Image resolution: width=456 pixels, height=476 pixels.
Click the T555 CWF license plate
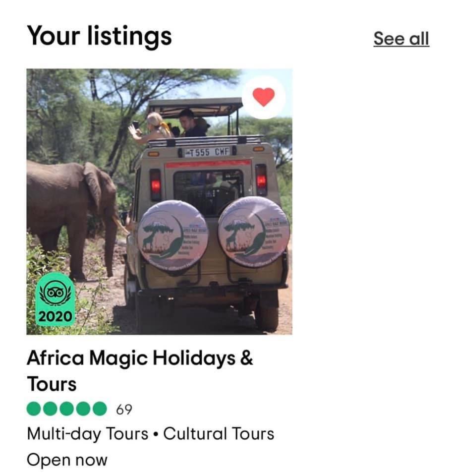tap(207, 152)
